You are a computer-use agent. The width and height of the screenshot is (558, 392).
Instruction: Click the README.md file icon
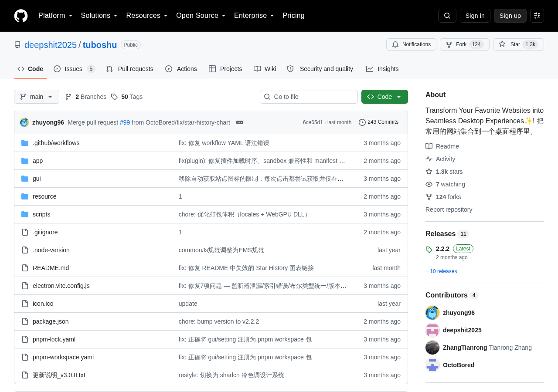pyautogui.click(x=25, y=268)
